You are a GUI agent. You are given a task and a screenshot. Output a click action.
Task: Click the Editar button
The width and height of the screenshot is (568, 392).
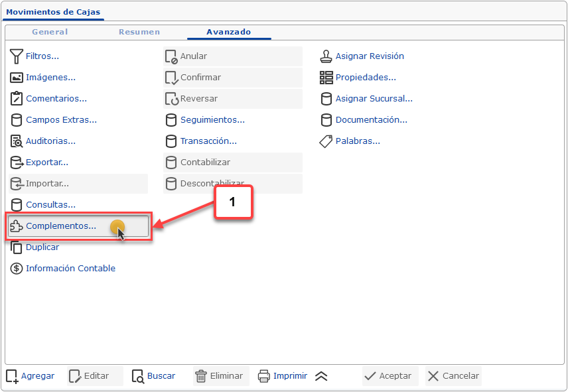click(96, 376)
